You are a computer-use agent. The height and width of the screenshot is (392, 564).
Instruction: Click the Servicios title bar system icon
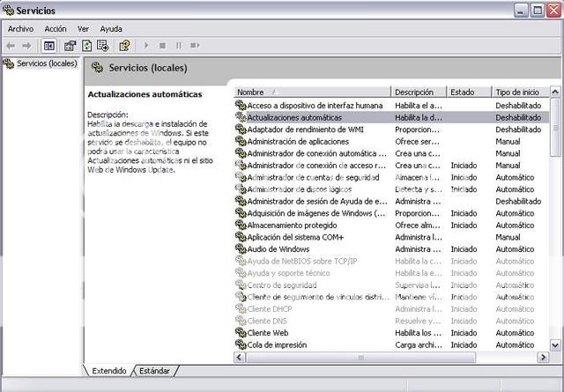[8, 10]
